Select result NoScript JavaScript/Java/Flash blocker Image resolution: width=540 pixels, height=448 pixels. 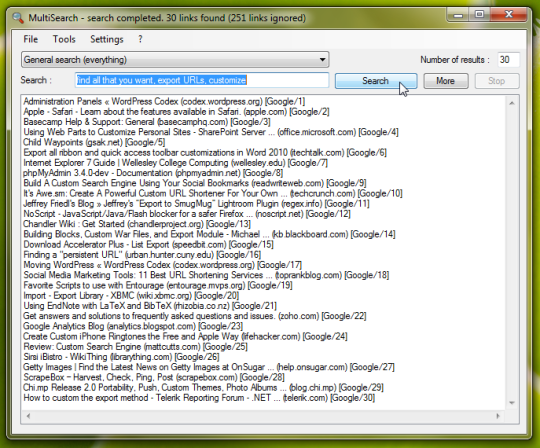187,214
